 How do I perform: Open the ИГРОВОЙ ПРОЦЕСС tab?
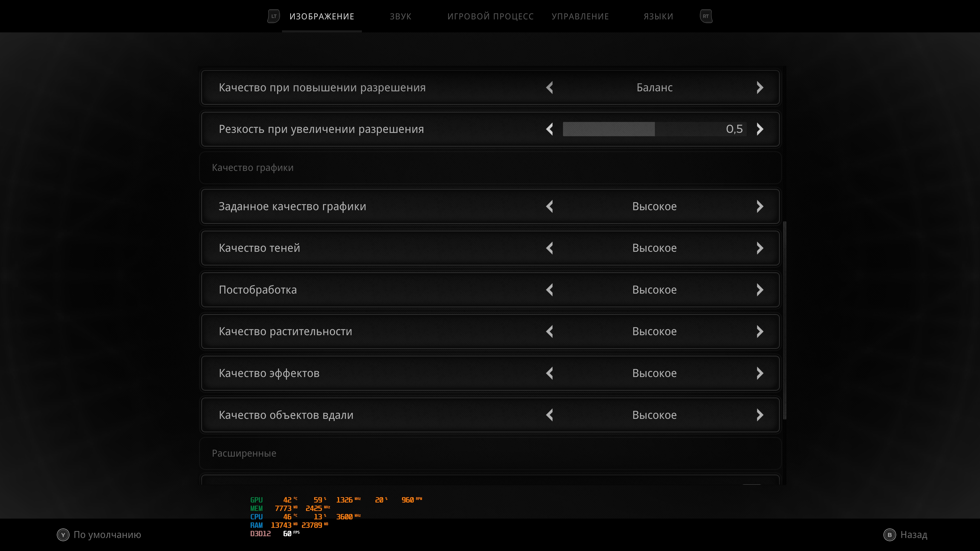tap(490, 16)
